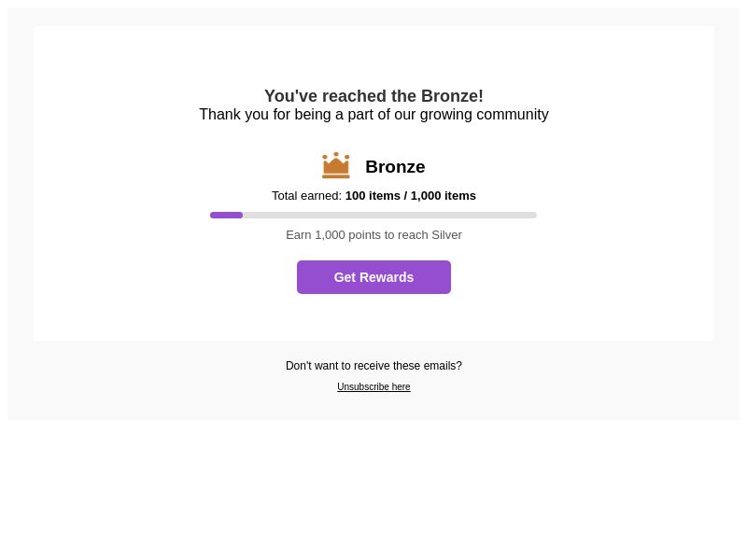747x560 pixels.
Task: Click the bronze crown icon
Action: pyautogui.click(x=336, y=165)
